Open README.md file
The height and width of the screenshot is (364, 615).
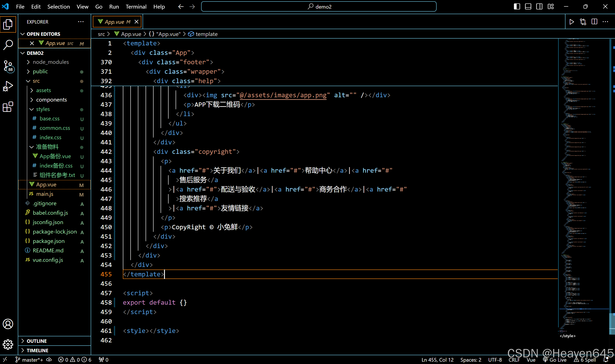(x=54, y=251)
